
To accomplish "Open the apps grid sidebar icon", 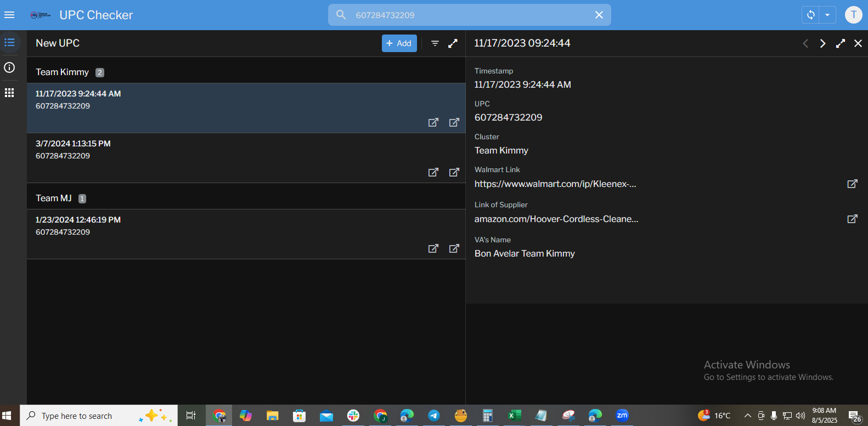I will (9, 93).
